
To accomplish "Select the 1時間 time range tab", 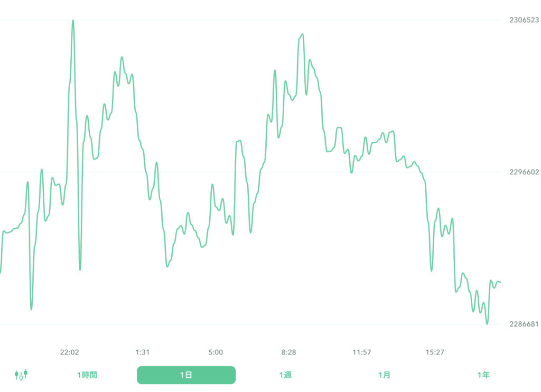I will [x=87, y=375].
